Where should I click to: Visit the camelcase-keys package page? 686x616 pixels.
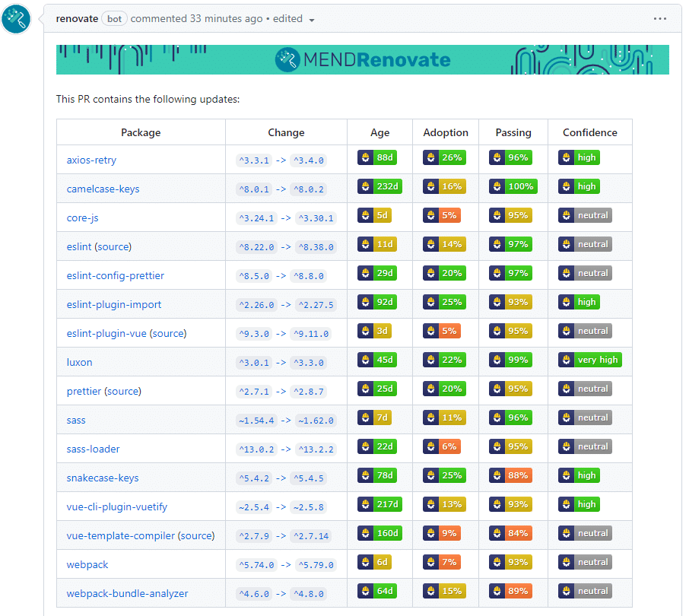[x=103, y=189]
